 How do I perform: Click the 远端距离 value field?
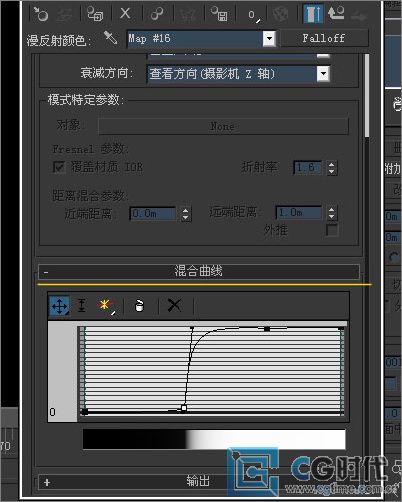point(299,212)
